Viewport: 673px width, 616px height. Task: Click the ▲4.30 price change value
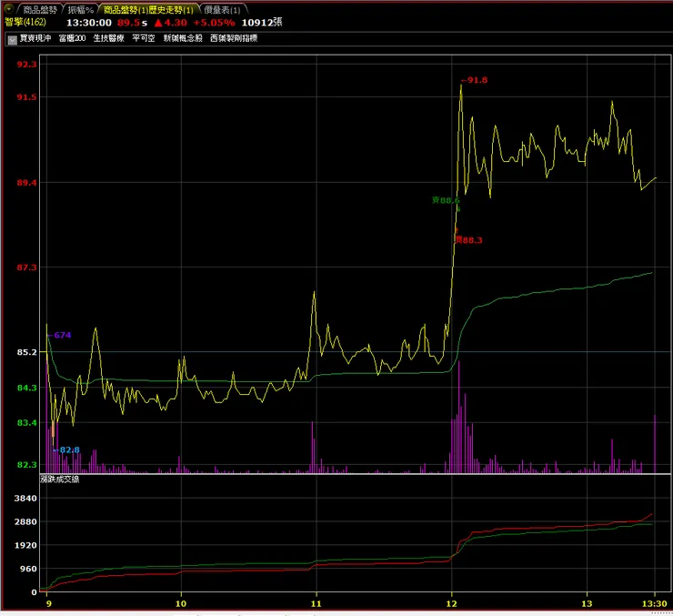point(170,23)
